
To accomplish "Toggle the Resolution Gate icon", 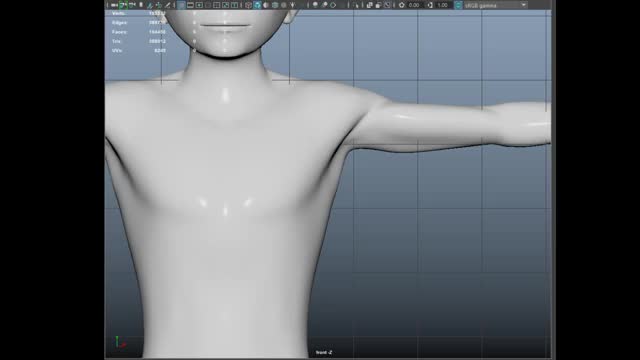I will pos(199,5).
